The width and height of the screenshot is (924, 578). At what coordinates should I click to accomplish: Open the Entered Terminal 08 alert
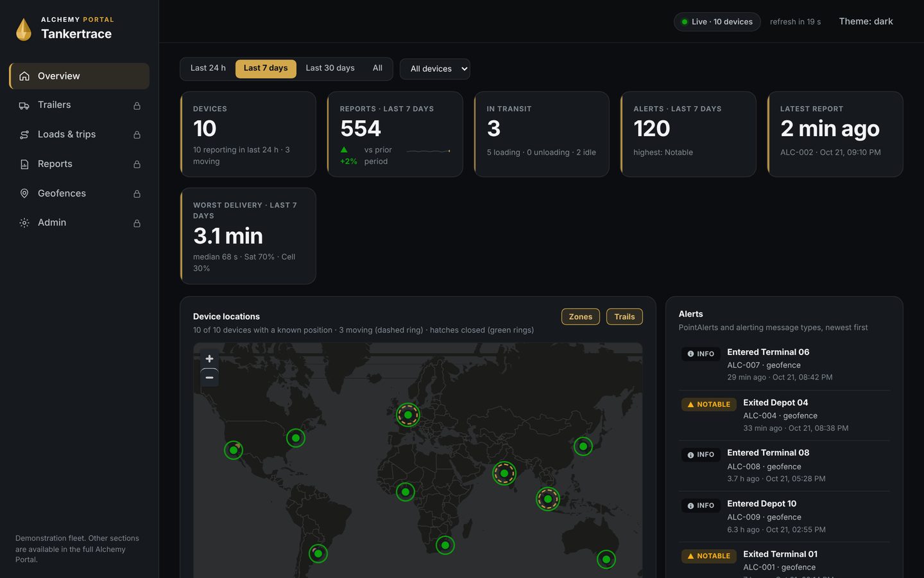pyautogui.click(x=785, y=466)
